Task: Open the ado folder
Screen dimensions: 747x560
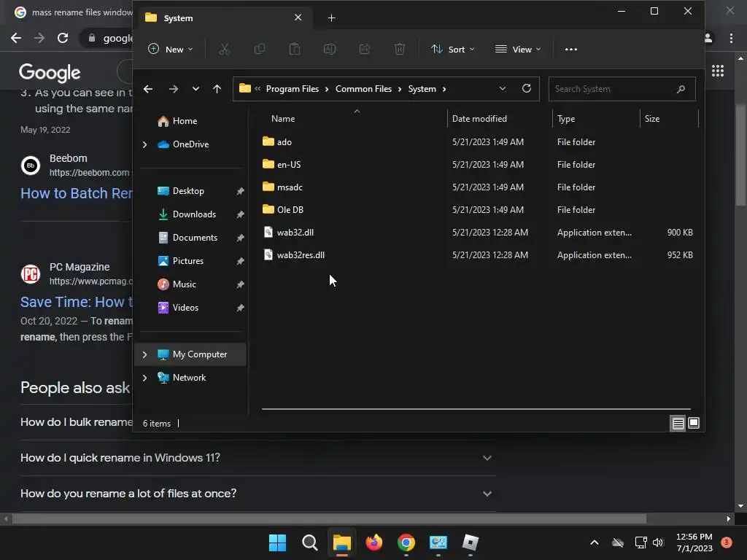Action: pos(284,142)
